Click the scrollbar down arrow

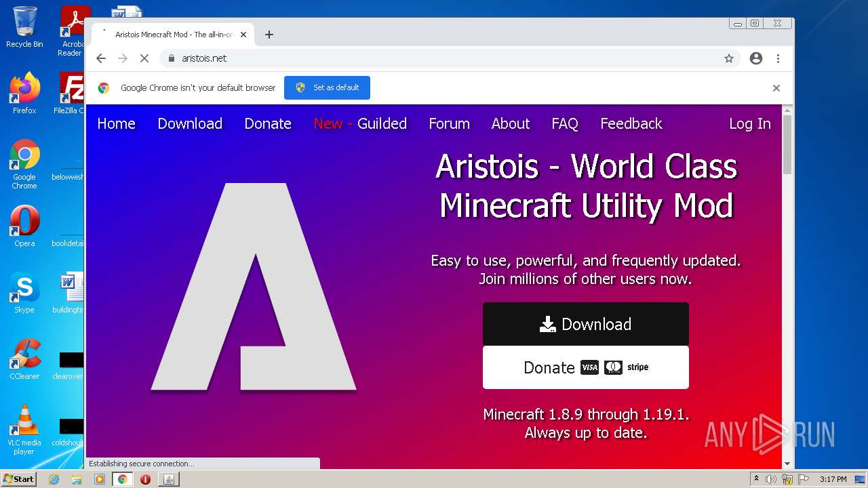click(x=787, y=464)
